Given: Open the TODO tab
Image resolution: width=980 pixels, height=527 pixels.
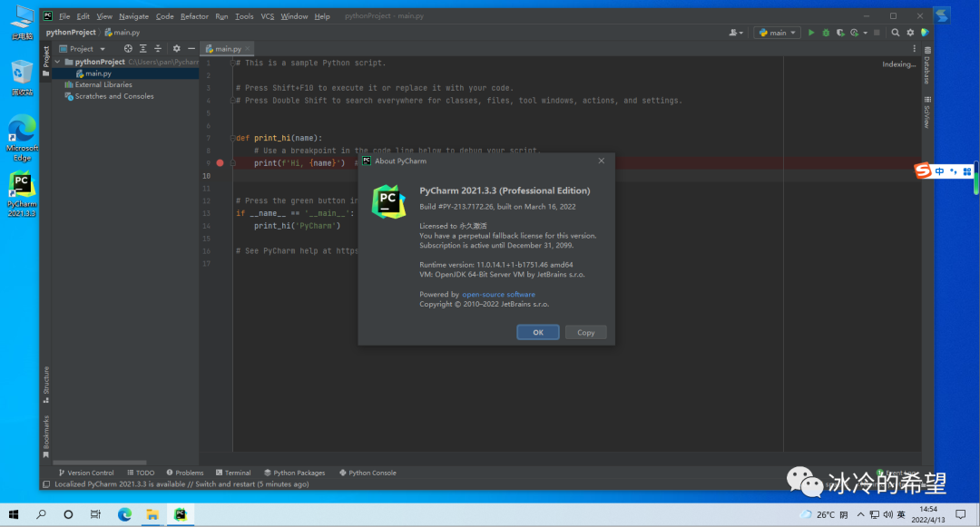Looking at the screenshot, I should 141,473.
